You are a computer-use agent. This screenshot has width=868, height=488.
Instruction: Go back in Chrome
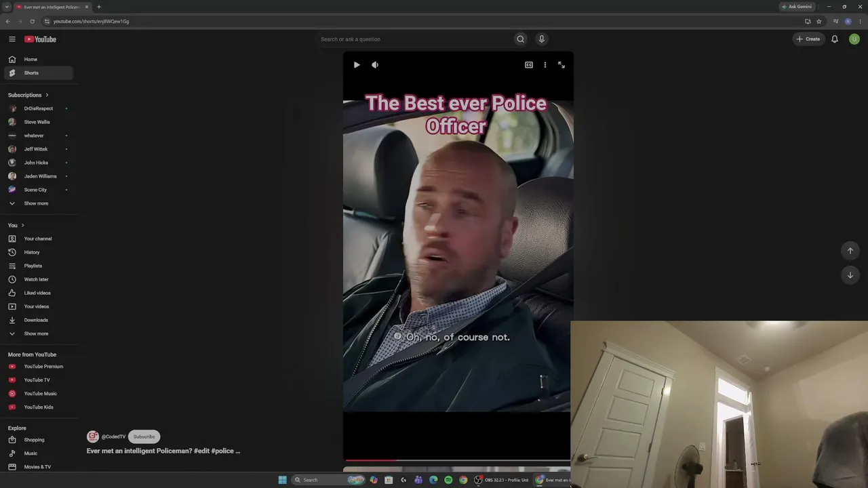point(8,21)
